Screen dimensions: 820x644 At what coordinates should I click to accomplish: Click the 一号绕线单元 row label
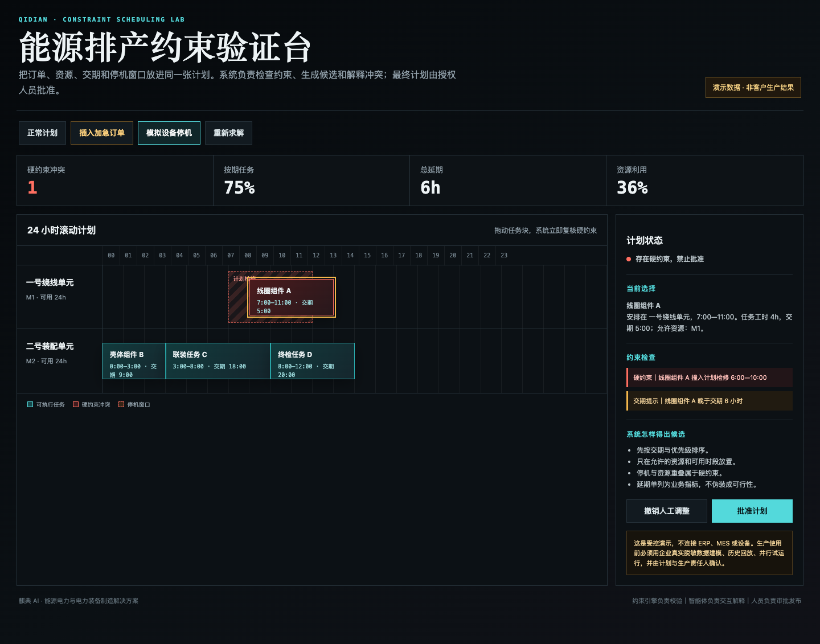[x=50, y=282]
